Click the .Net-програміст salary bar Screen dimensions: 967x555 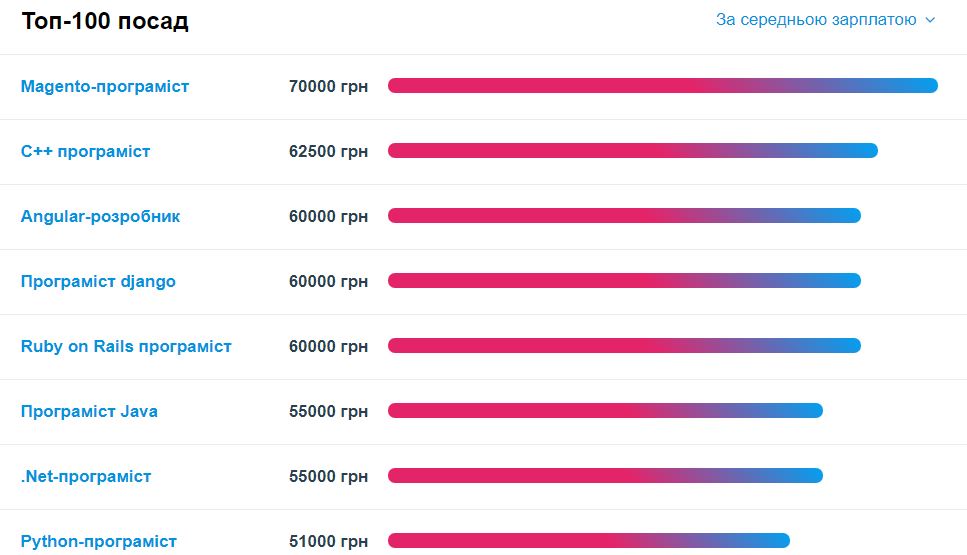[606, 475]
